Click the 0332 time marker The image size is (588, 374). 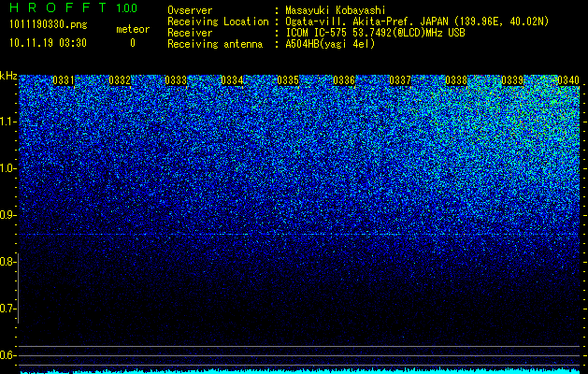click(x=120, y=80)
